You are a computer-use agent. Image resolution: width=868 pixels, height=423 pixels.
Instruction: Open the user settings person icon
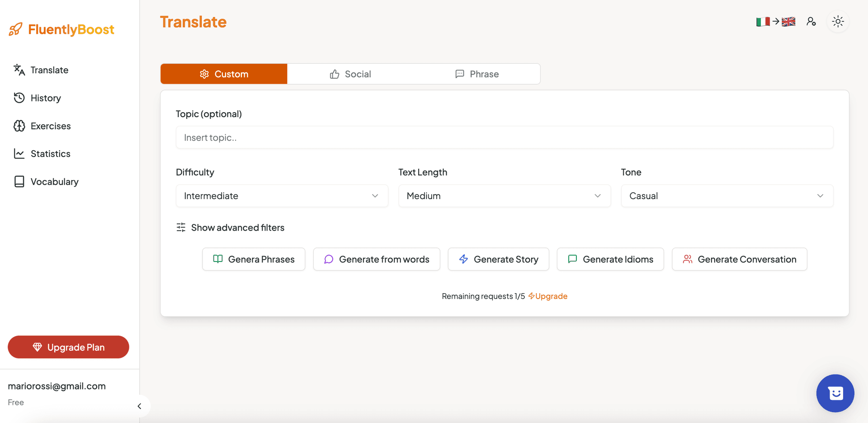click(811, 22)
